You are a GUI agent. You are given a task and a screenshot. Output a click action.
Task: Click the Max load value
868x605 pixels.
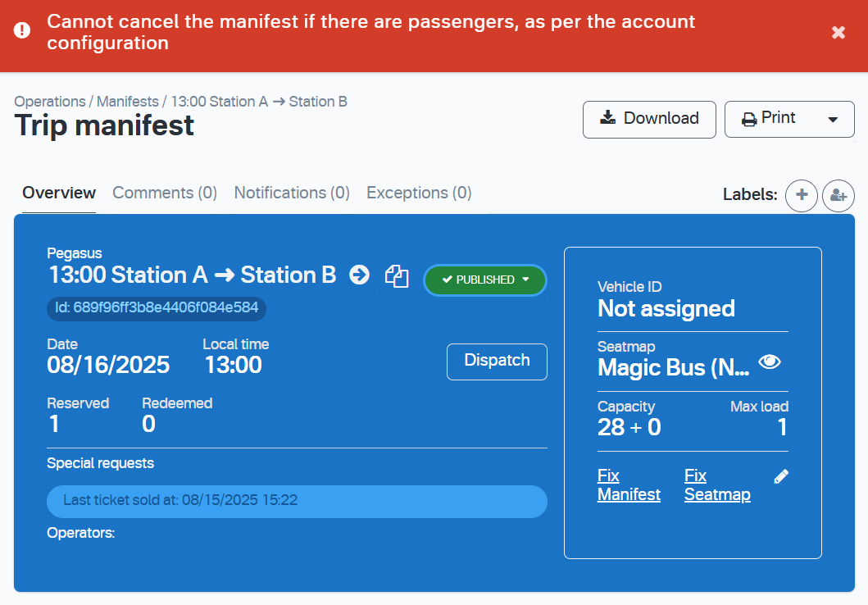click(782, 427)
